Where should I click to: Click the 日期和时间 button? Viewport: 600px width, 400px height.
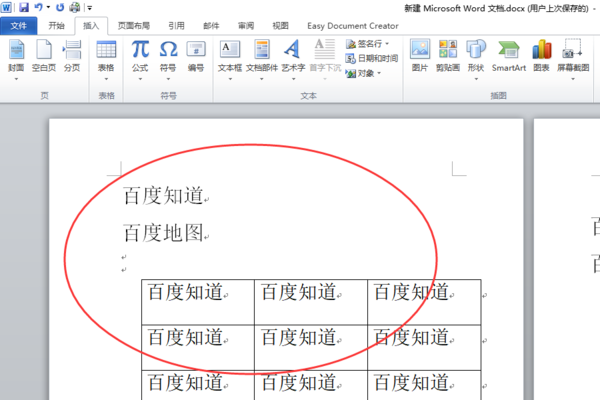pos(372,58)
